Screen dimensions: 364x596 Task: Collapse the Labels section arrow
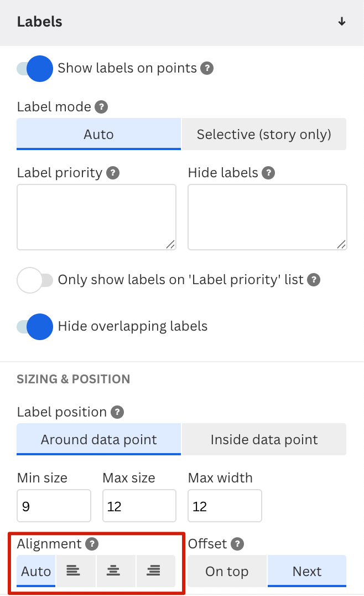coord(342,22)
